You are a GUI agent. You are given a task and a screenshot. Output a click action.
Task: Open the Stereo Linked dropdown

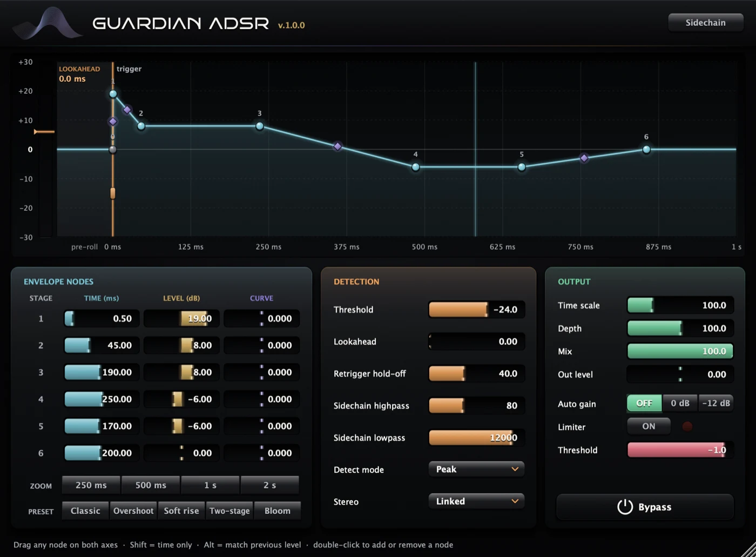click(476, 501)
